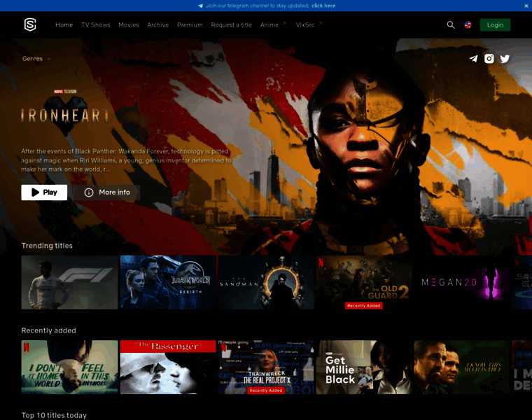532x420 pixels.
Task: Click the telegram icon in top banner
Action: click(x=200, y=6)
